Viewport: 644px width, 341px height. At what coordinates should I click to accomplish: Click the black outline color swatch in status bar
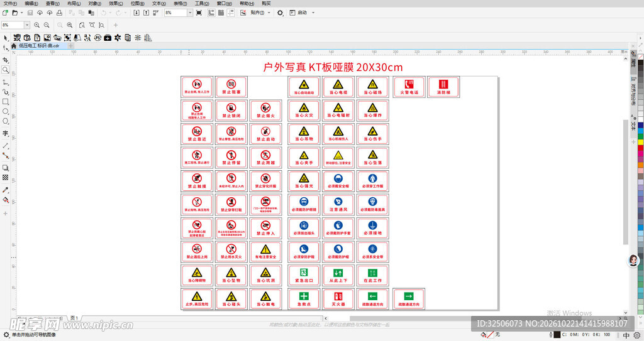coord(557,335)
